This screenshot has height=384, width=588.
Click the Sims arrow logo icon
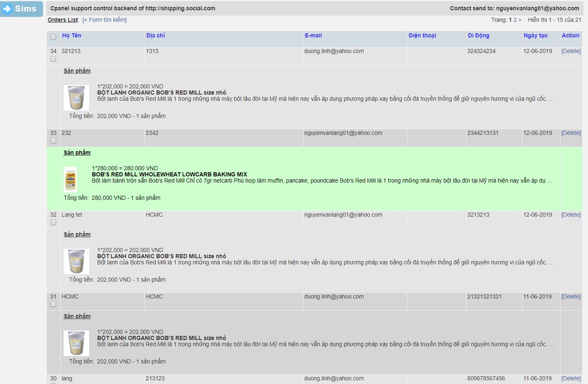point(7,9)
